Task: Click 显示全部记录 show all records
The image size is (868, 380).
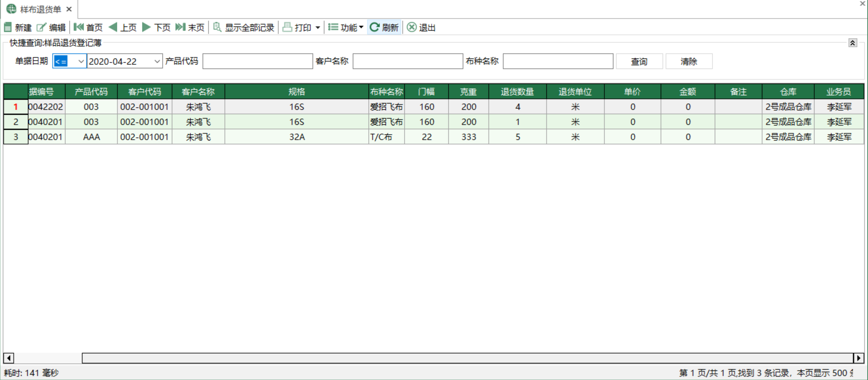Action: click(x=243, y=28)
